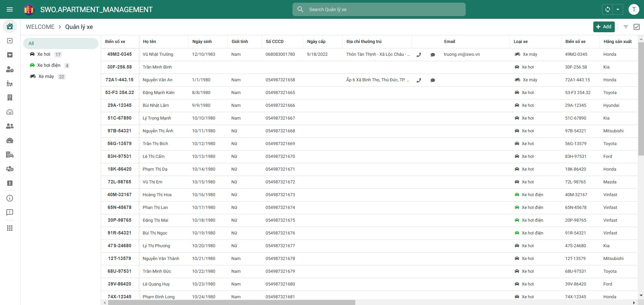Screen dimensions: 644x305
Task: Open the people group sidebar icon
Action: [x=10, y=126]
